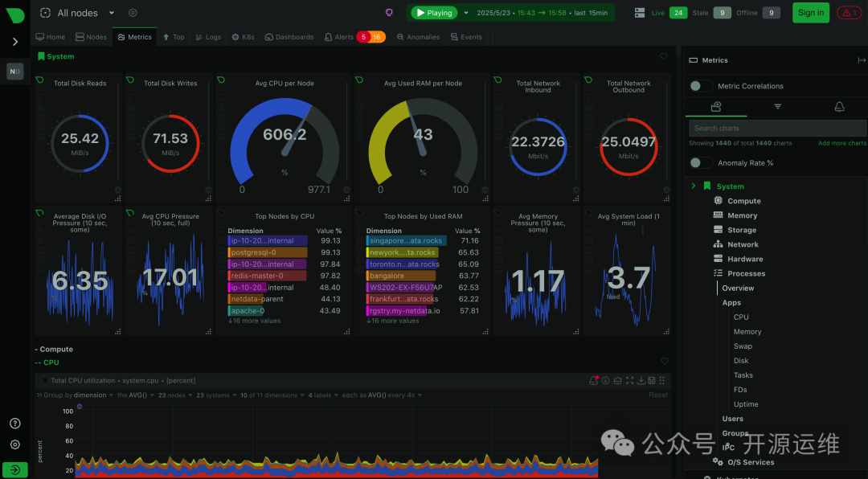This screenshot has width=868, height=479.
Task: Select Compute in the metrics tree
Action: (x=743, y=201)
